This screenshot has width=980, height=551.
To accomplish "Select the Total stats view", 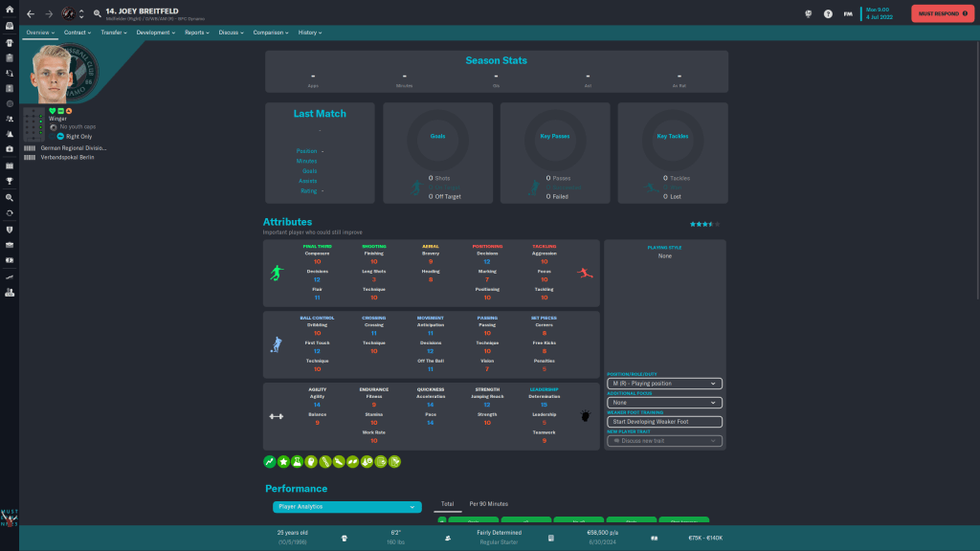I will tap(447, 503).
